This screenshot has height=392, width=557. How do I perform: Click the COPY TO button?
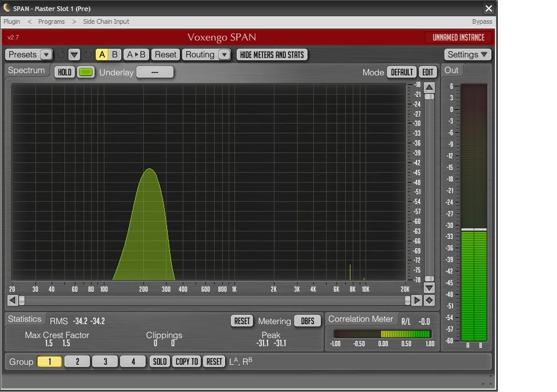pyautogui.click(x=186, y=361)
